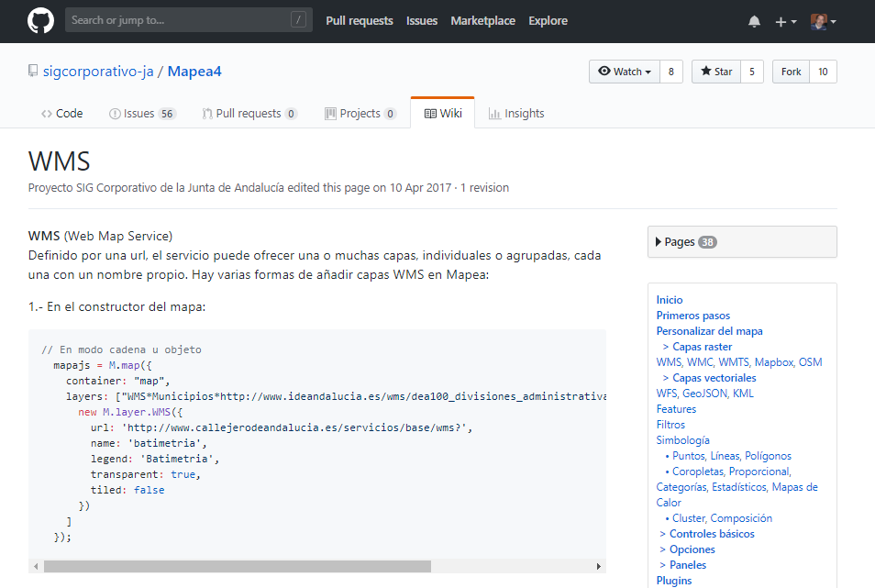Image resolution: width=875 pixels, height=588 pixels.
Task: Switch to the Wiki tab
Action: tap(443, 113)
